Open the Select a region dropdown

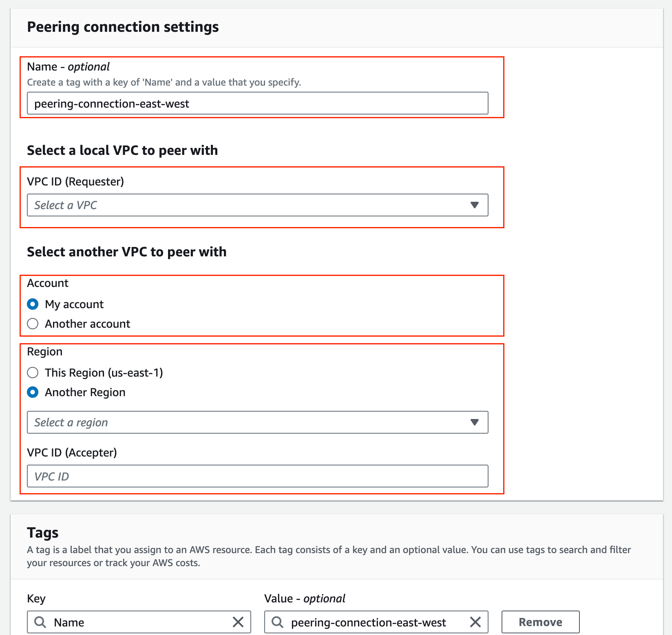click(245, 422)
